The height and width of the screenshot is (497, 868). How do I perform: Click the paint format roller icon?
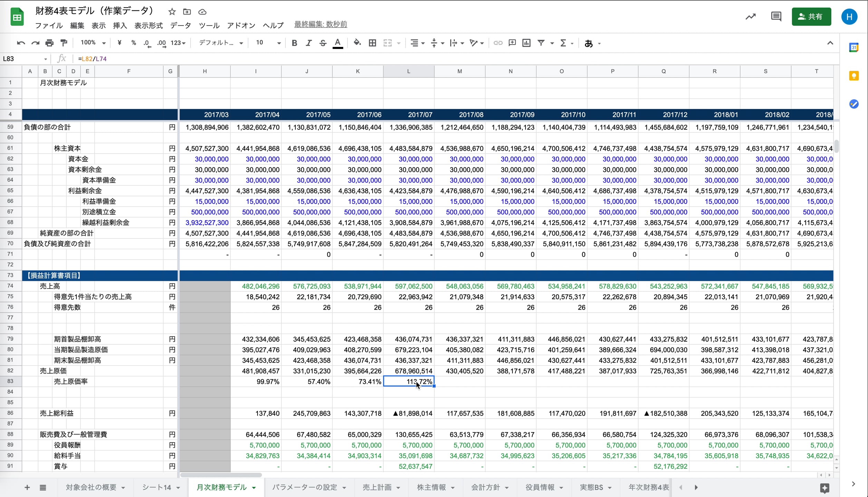click(64, 43)
